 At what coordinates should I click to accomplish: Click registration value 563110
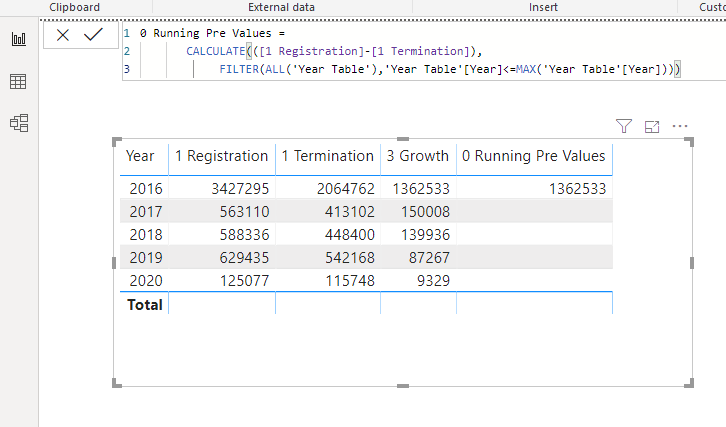point(244,212)
